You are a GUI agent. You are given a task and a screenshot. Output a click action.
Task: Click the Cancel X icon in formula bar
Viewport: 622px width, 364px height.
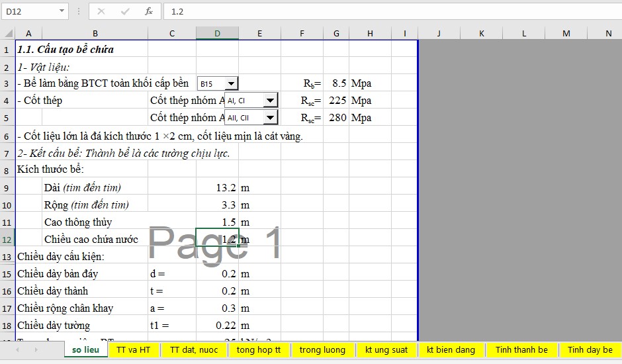click(x=101, y=11)
